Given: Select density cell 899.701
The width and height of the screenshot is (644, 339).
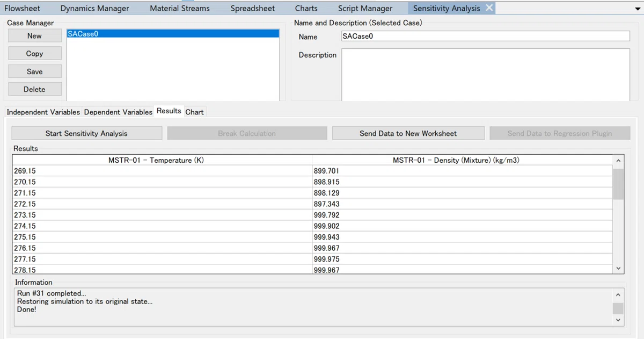Looking at the screenshot, I should point(462,171).
